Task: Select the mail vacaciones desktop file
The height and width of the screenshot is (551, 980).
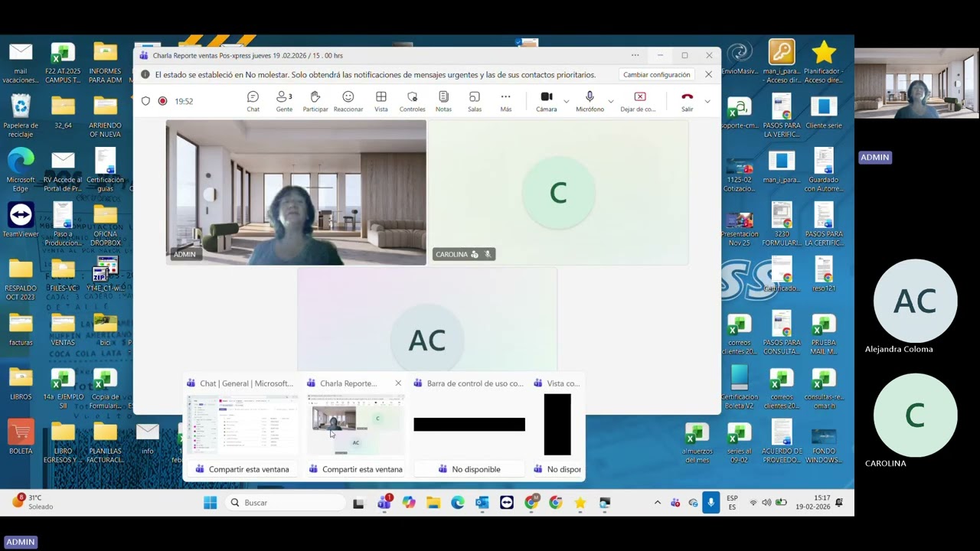Action: pyautogui.click(x=21, y=62)
